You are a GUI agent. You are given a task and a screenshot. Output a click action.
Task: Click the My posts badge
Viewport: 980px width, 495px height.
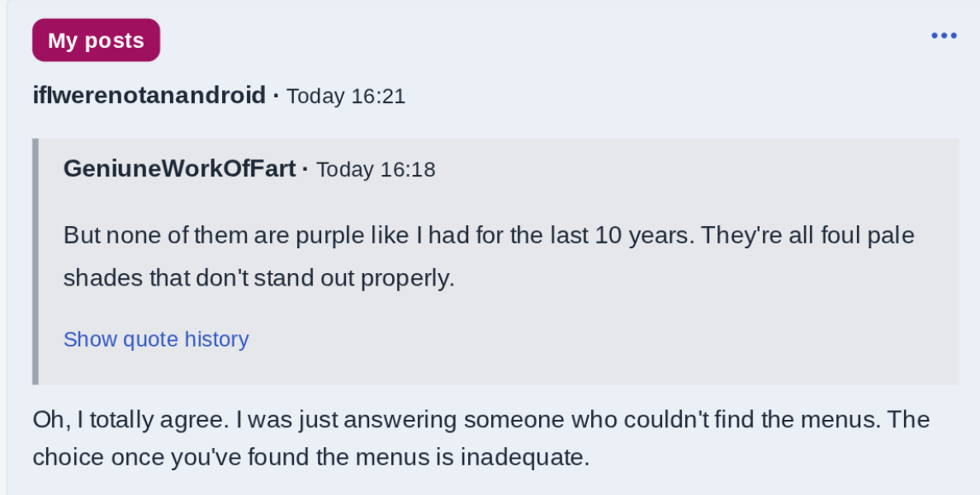pos(96,40)
